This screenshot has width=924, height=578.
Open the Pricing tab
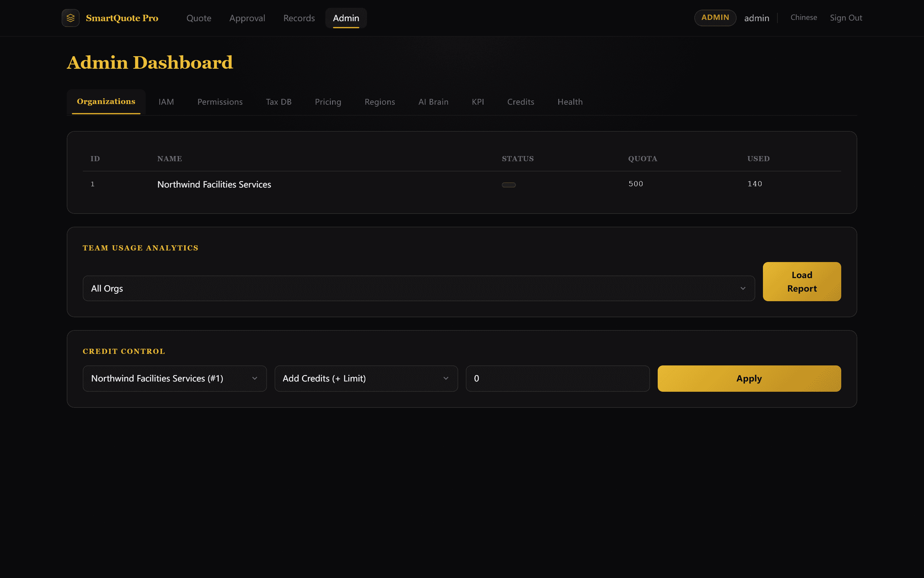point(328,102)
